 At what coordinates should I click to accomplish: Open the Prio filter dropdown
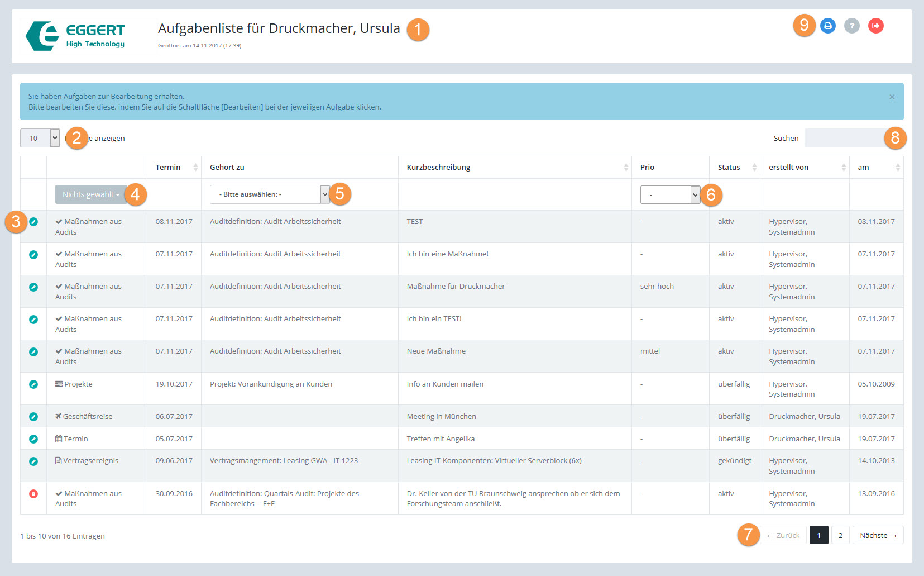pos(669,194)
